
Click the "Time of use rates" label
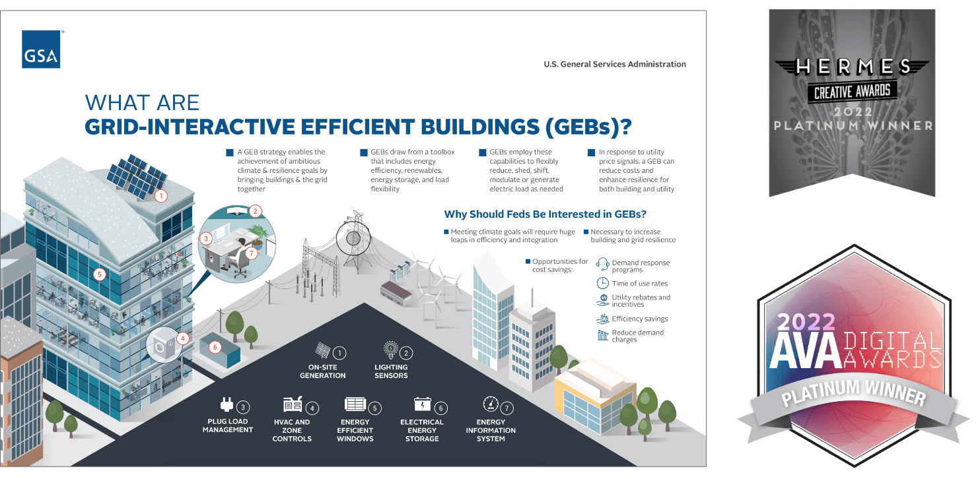click(x=640, y=283)
